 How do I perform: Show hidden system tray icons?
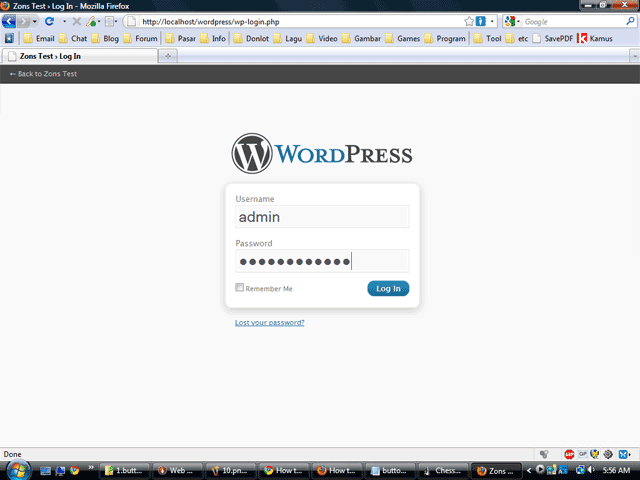coord(529,471)
